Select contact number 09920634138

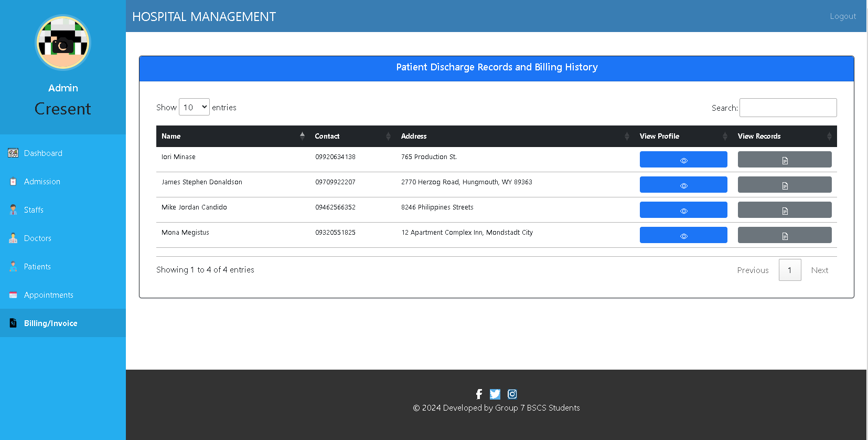tap(335, 157)
